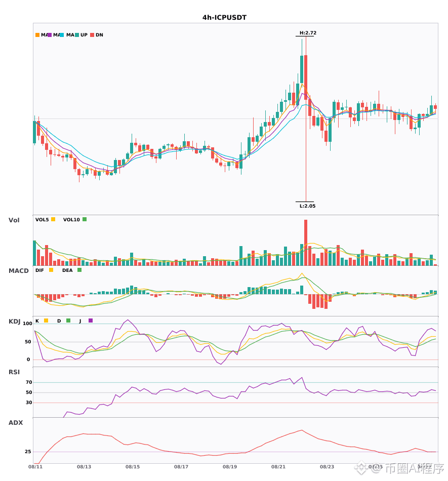Click the 25 level on ADX axis
This screenshot has height=481, width=448.
point(28,452)
